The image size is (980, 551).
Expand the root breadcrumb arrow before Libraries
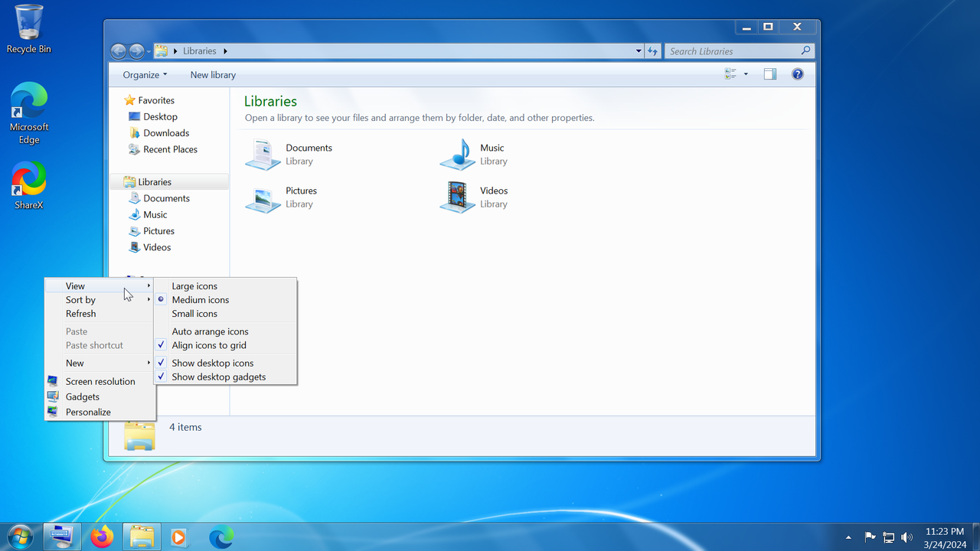(x=176, y=51)
